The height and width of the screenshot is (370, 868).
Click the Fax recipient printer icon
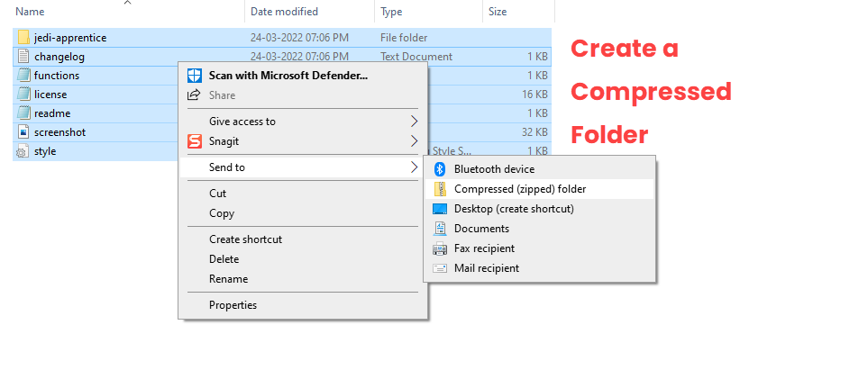pos(440,248)
